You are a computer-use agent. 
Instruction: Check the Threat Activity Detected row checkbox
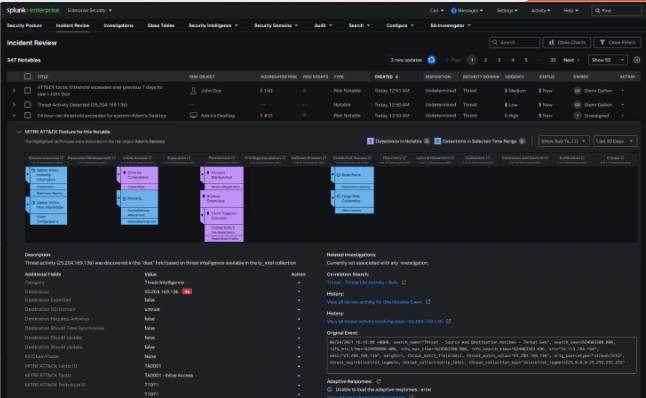tap(28, 105)
